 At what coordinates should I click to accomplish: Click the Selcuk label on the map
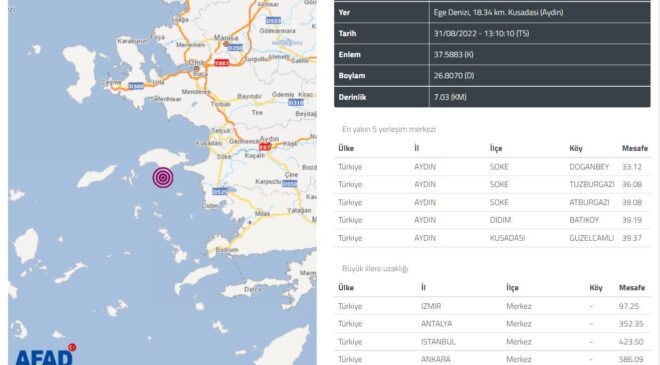(221, 131)
